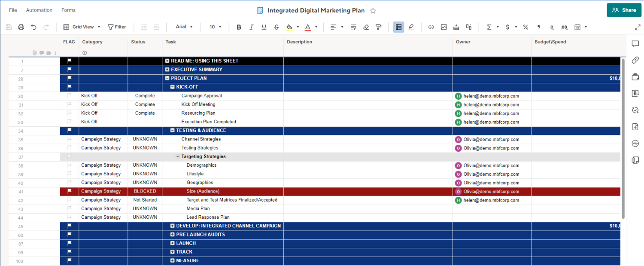Insert an image via the image icon
The width and height of the screenshot is (644, 266).
[444, 27]
